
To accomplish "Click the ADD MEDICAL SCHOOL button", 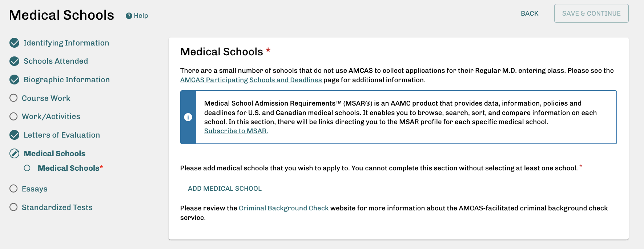I will [x=224, y=188].
